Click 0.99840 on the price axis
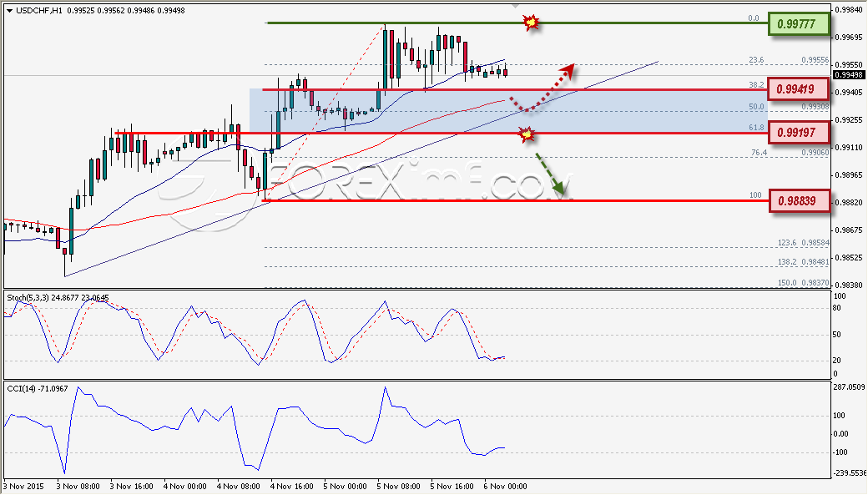Viewport: 868px width, 495px height. (849, 9)
